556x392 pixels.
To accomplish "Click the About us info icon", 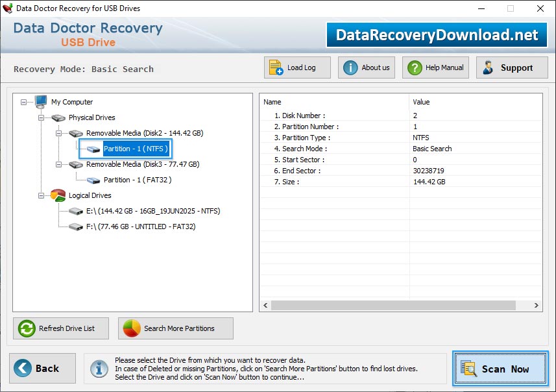I will 350,67.
